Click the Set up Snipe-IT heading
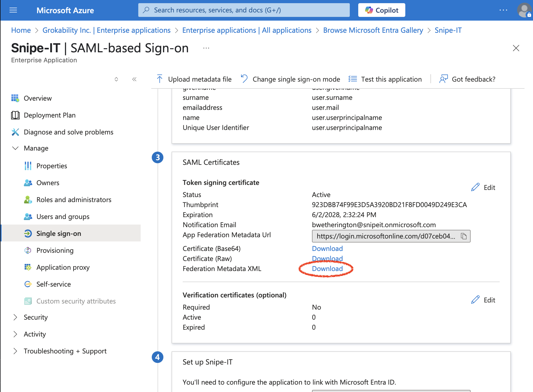This screenshot has height=392, width=533. (x=208, y=362)
